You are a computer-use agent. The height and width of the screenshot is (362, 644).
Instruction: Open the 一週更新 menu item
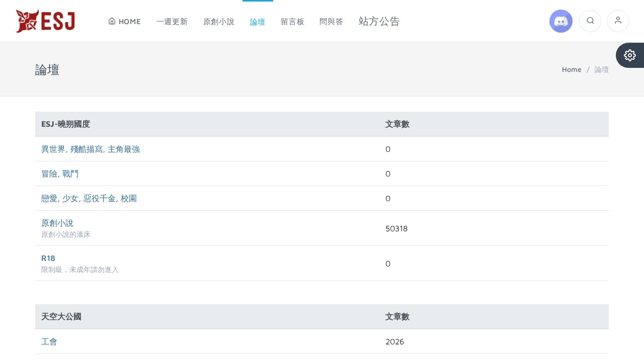point(172,22)
